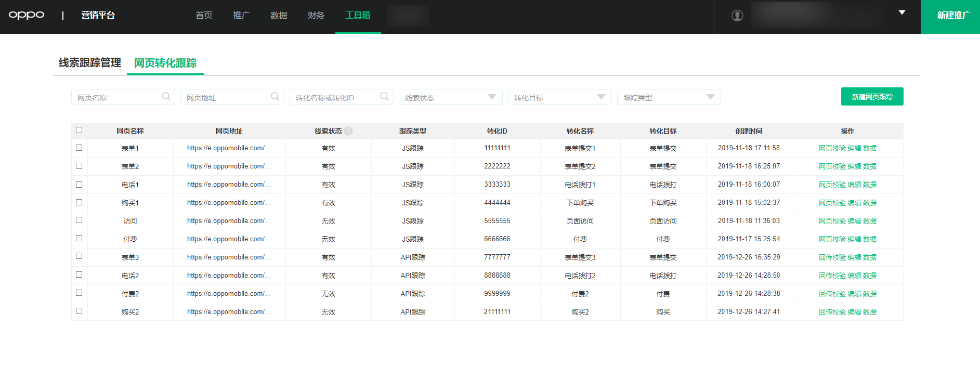Switch to the 线索跟踪管理 tab

[90, 63]
